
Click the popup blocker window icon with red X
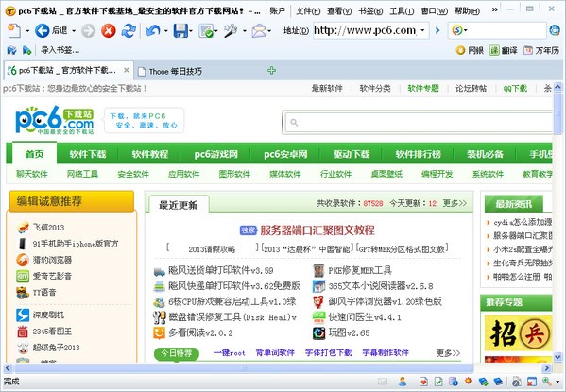pyautogui.click(x=531, y=382)
